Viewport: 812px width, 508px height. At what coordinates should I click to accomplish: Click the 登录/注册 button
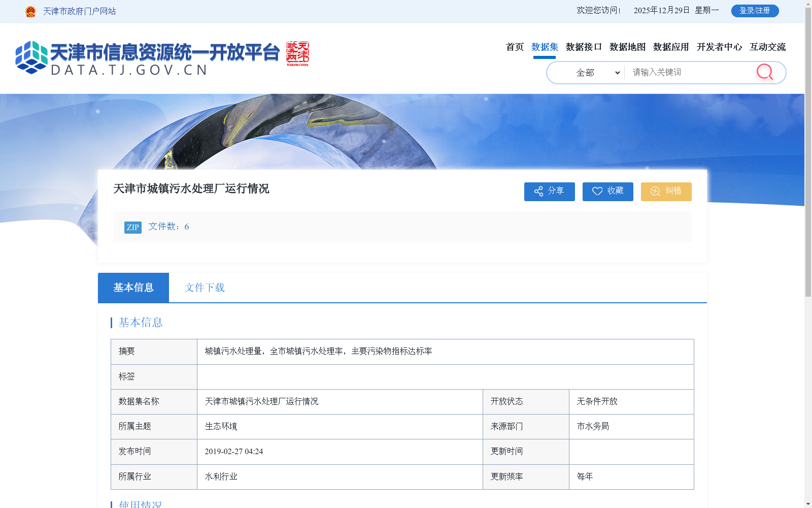755,11
